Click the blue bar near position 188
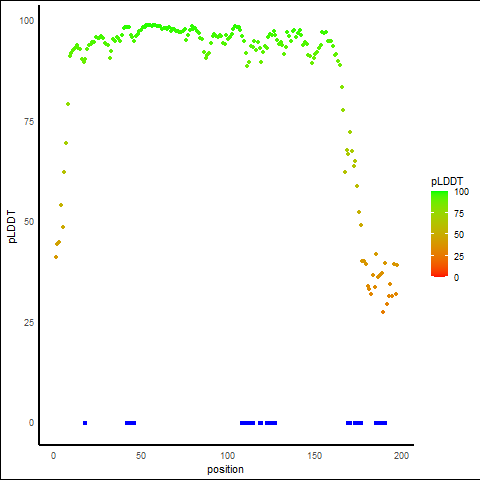The image size is (480, 480). [x=380, y=423]
